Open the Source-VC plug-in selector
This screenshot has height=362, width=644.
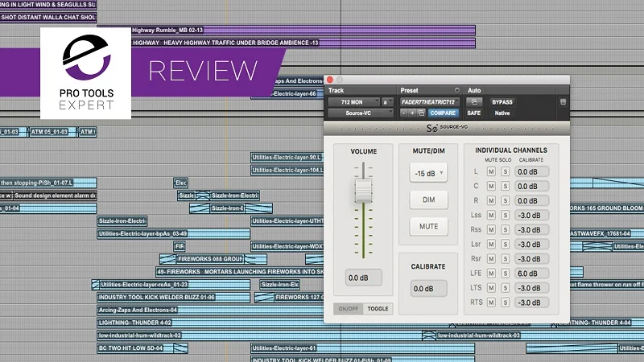(360, 113)
